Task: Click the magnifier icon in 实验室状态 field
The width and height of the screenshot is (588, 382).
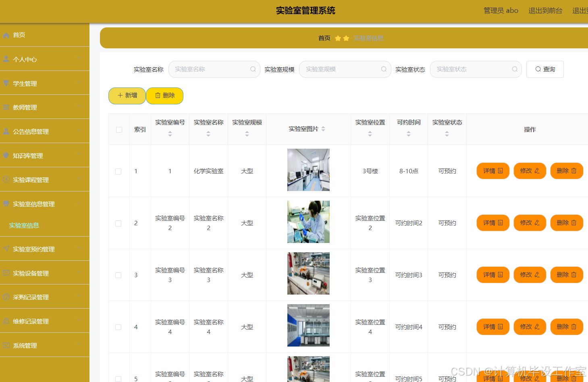Action: 515,69
